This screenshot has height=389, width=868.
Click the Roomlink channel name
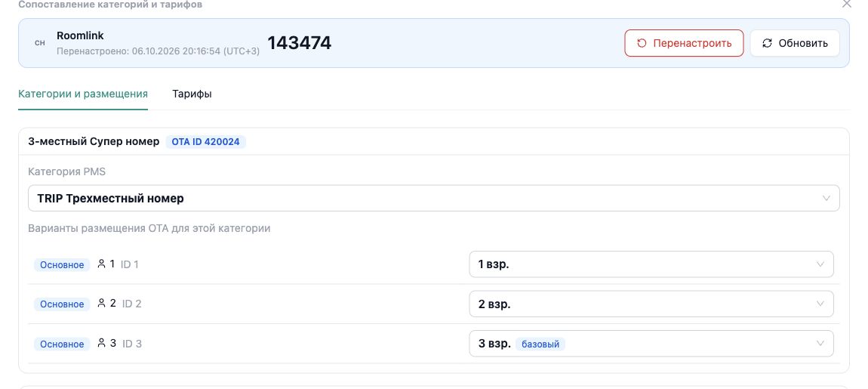click(80, 36)
